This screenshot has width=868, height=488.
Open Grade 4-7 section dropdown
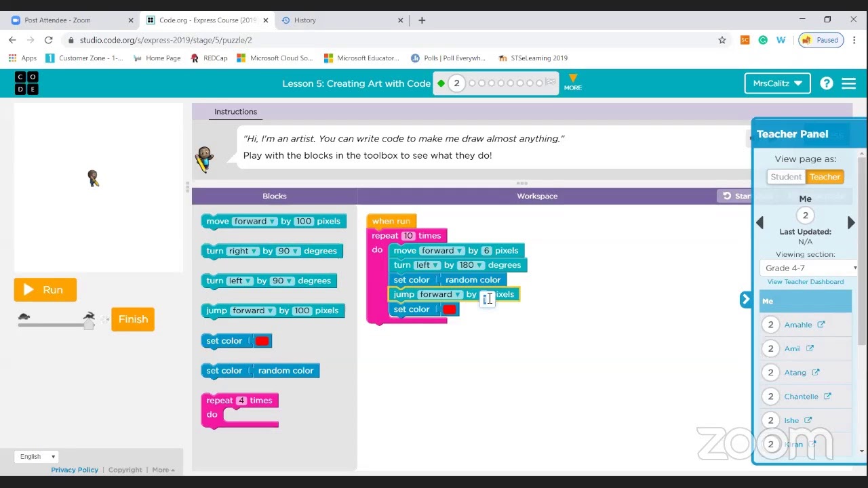click(x=810, y=268)
